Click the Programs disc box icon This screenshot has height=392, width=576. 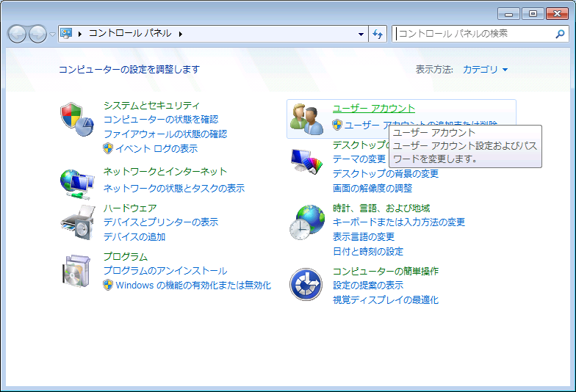pos(76,271)
